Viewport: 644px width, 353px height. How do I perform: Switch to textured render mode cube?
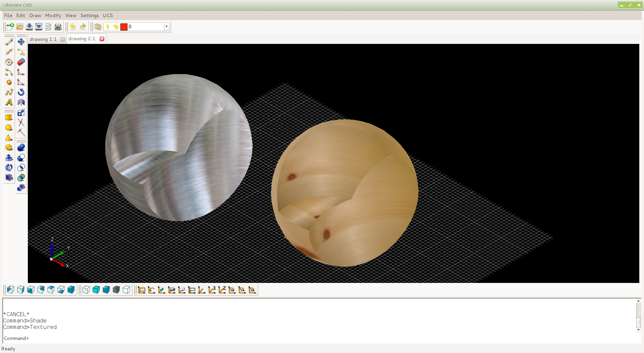[x=116, y=290]
